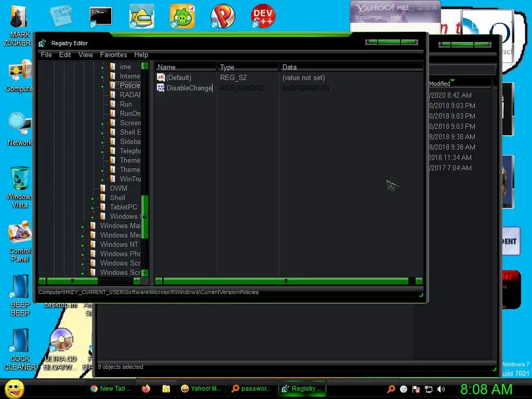532x399 pixels.
Task: Sort values by the Name column header
Action: 185,67
